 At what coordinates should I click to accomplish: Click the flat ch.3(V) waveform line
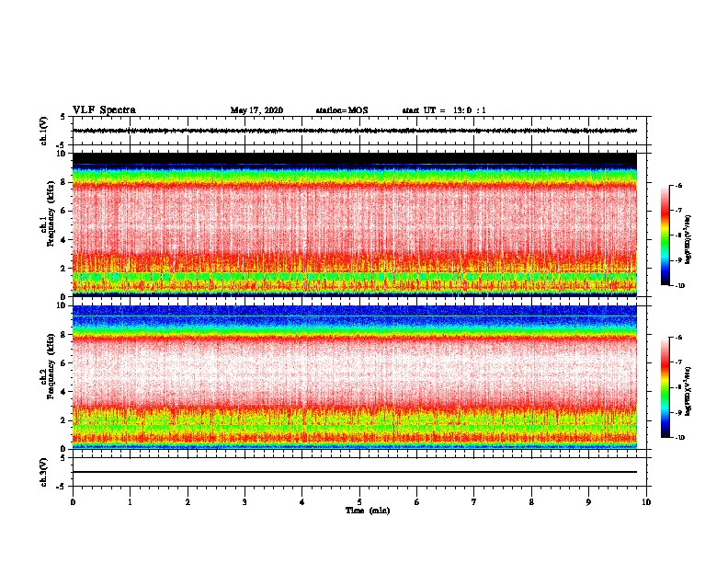coord(355,472)
